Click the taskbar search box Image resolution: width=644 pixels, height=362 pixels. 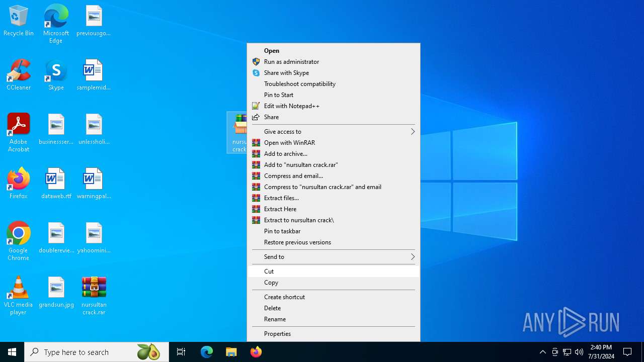pos(97,352)
